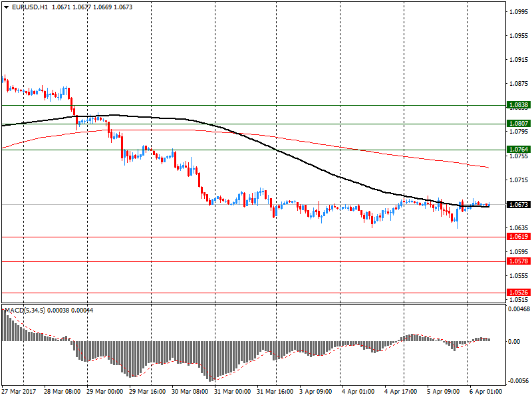Click the 0.00468 value on MACD scale

[519, 309]
